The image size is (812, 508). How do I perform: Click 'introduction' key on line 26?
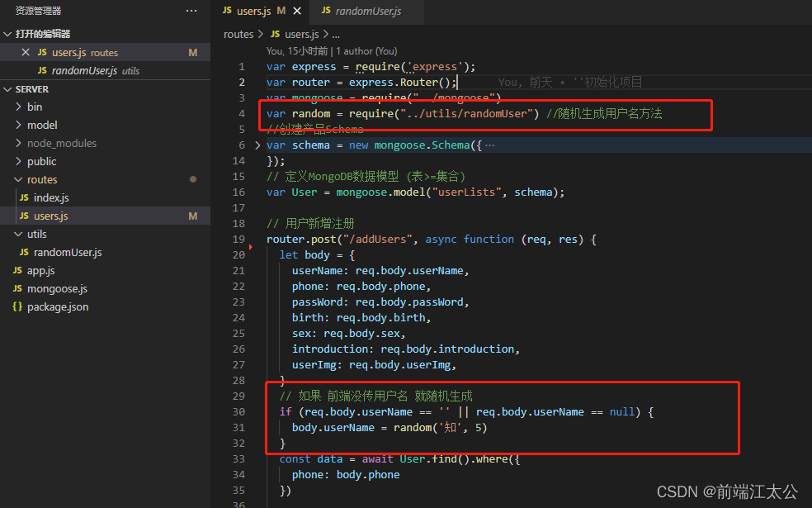pyautogui.click(x=330, y=349)
